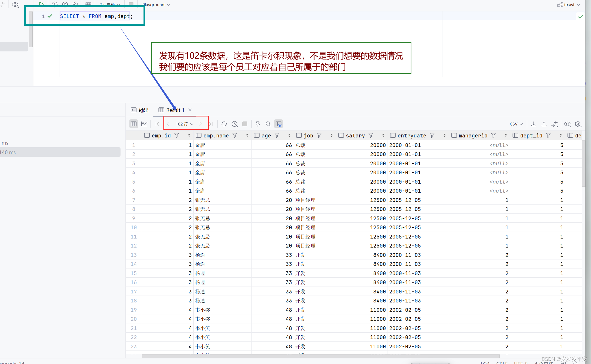This screenshot has height=364, width=591.
Task: Switch to table grid view
Action: pyautogui.click(x=134, y=124)
